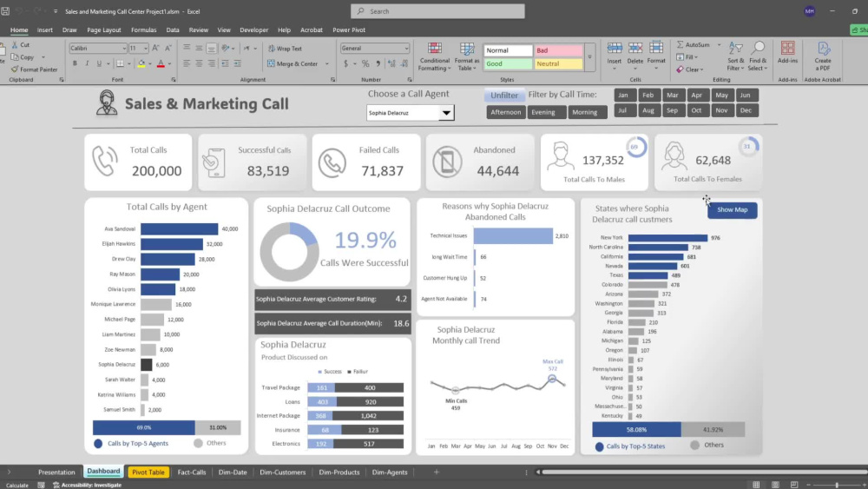Click the Cut icon
Image resolution: width=868 pixels, height=489 pixels.
(x=15, y=45)
